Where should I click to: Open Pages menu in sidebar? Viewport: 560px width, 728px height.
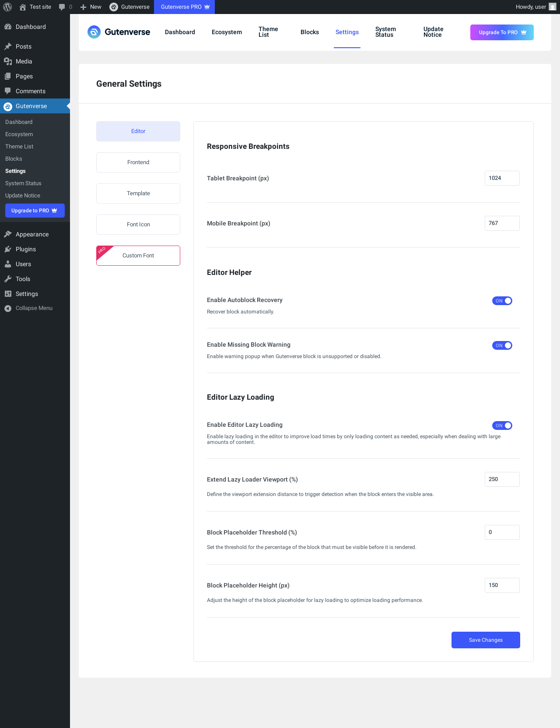point(35,76)
